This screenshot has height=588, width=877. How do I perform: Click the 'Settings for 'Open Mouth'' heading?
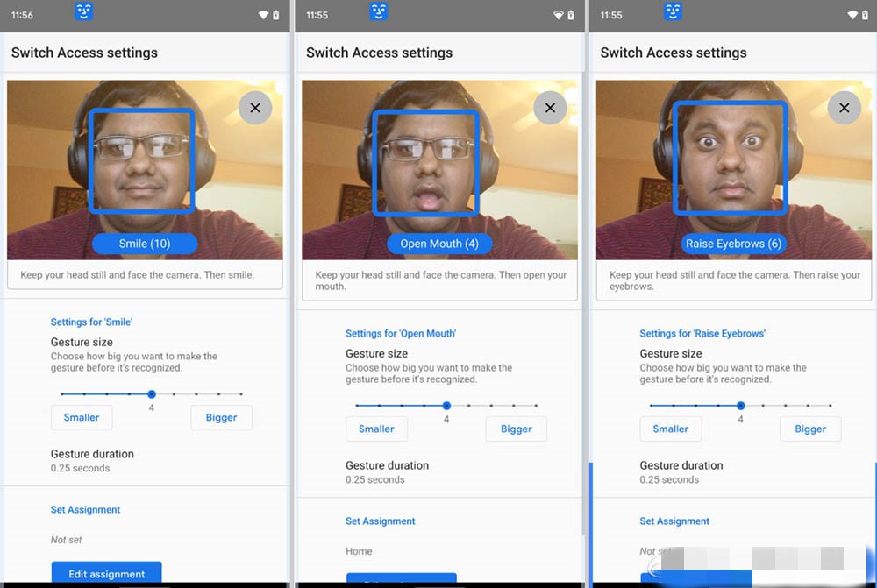401,334
